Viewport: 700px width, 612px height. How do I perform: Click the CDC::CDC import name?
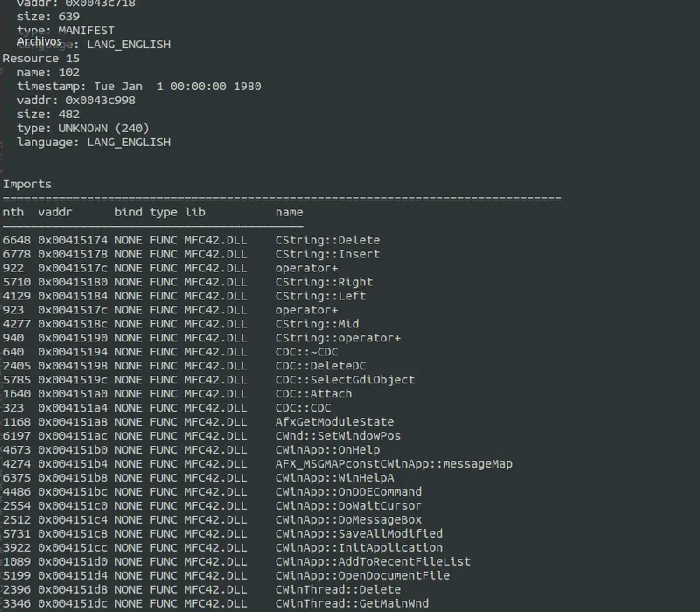pos(303,408)
